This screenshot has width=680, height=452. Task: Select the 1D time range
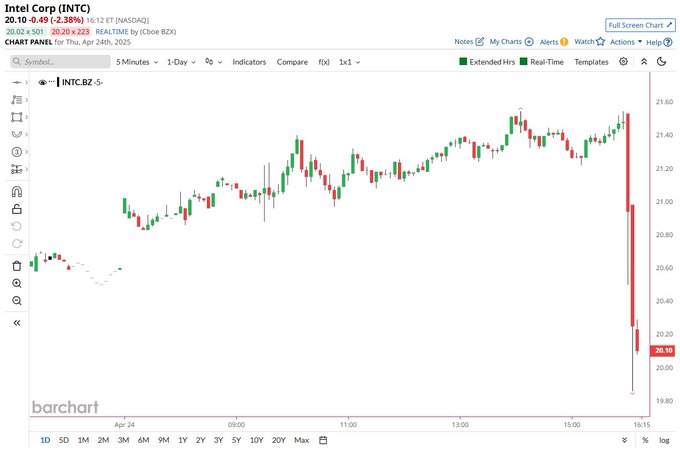pyautogui.click(x=45, y=440)
